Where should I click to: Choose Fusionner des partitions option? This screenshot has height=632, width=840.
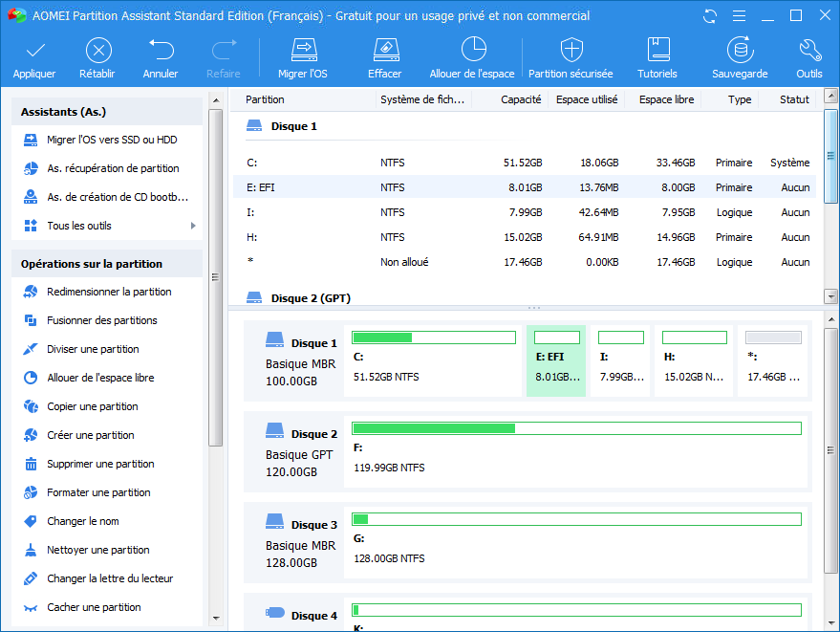coord(102,320)
